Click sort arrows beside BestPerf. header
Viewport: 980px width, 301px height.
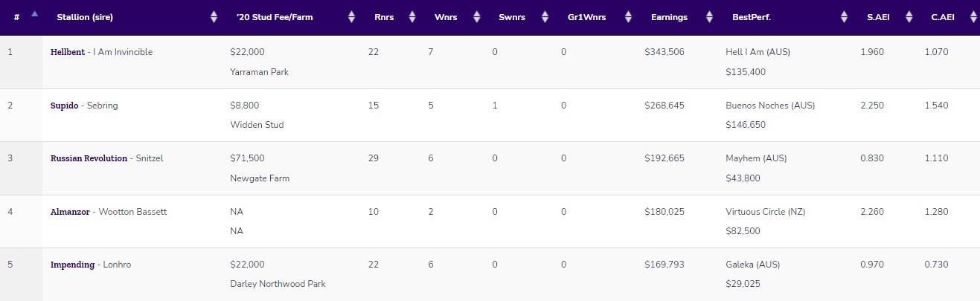(x=844, y=16)
